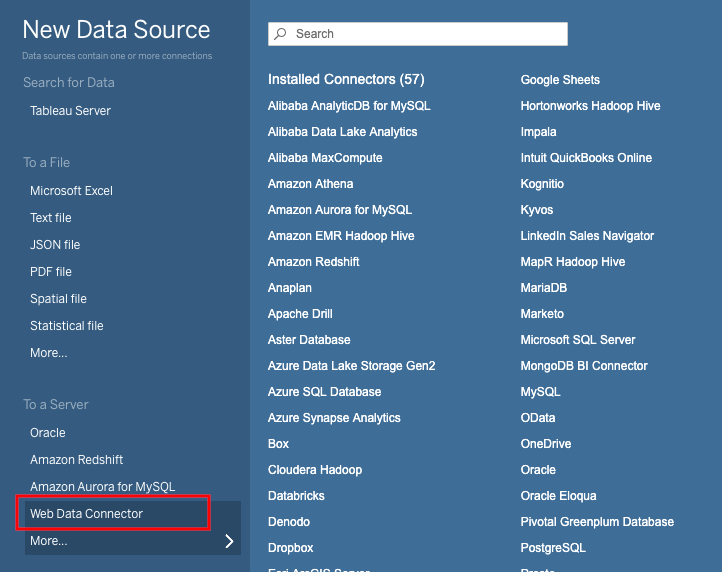
Task: Select Cloudera Hadoop
Action: pyautogui.click(x=315, y=470)
